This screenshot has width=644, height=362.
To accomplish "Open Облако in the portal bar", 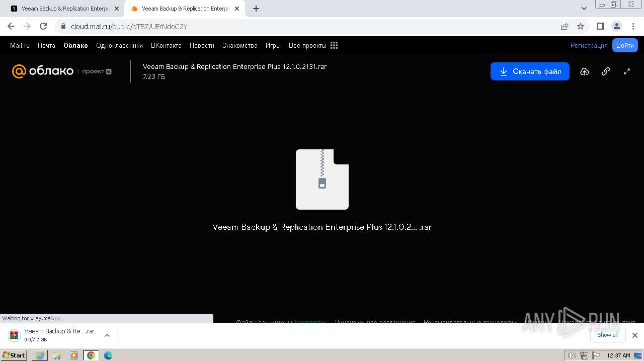I will tap(75, 45).
